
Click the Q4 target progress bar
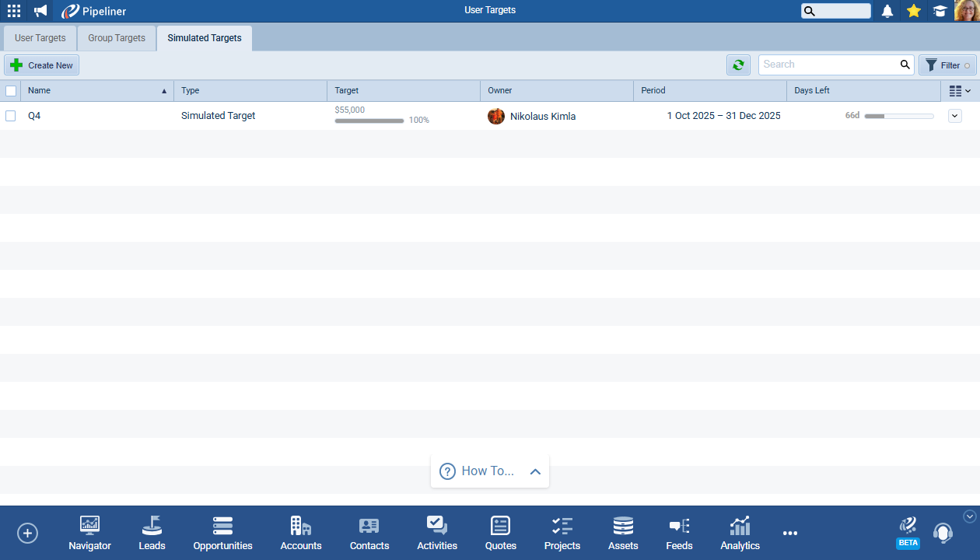tap(369, 121)
